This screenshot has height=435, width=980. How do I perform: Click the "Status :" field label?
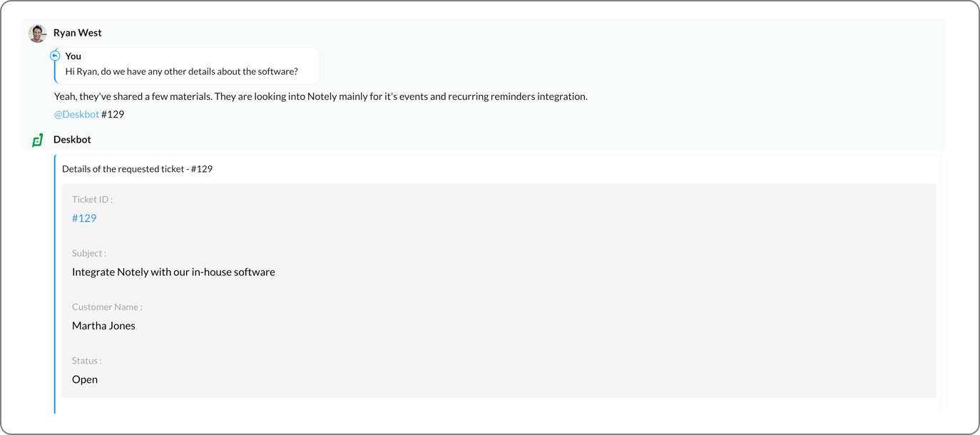coord(86,361)
